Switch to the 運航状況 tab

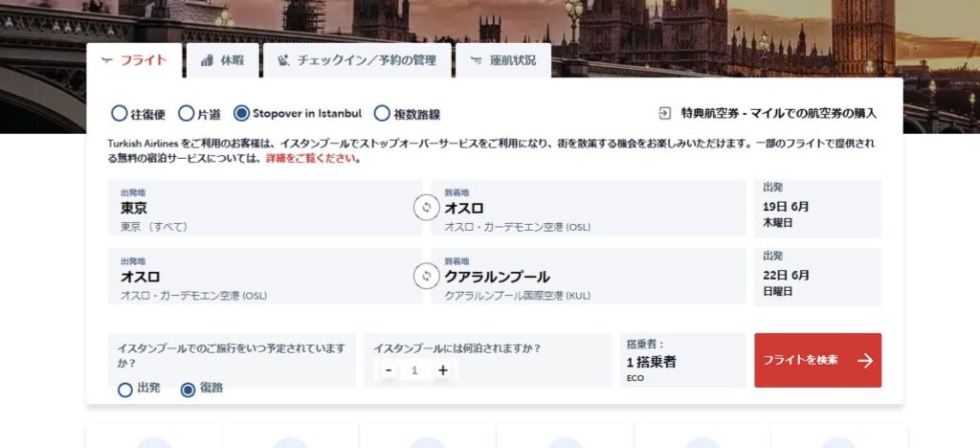point(503,60)
